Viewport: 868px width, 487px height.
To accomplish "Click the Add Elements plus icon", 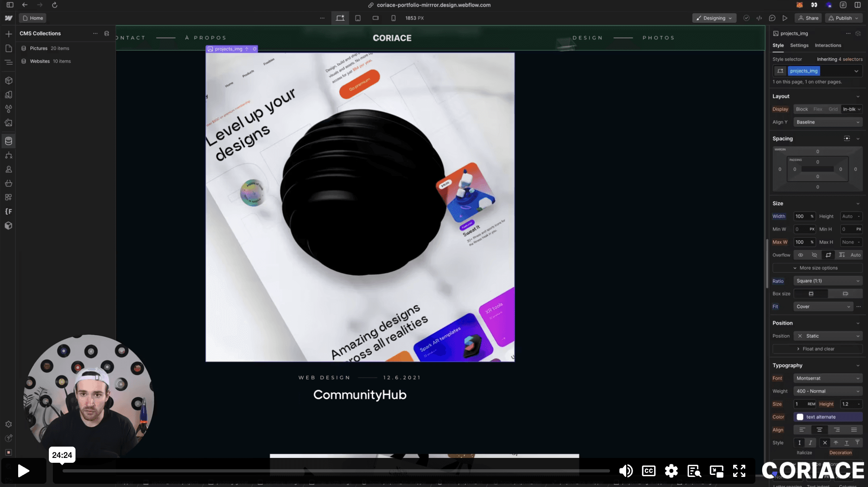I will [8, 34].
